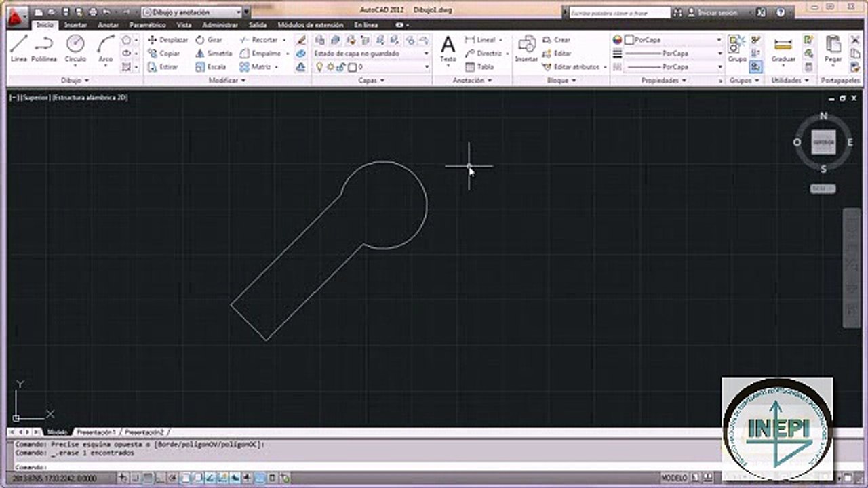Image resolution: width=868 pixels, height=488 pixels.
Task: Switch to Presentación2 layout tab
Action: point(144,432)
